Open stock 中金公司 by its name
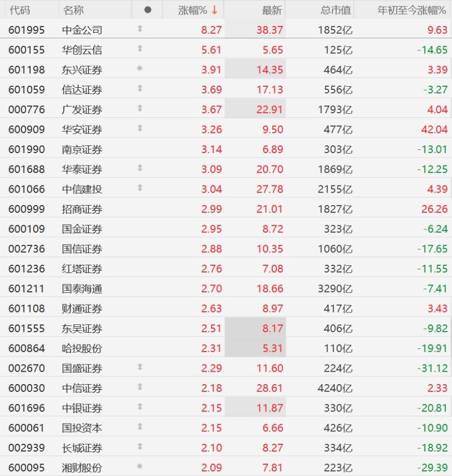Screen dimensions: 452x476 tap(82, 30)
